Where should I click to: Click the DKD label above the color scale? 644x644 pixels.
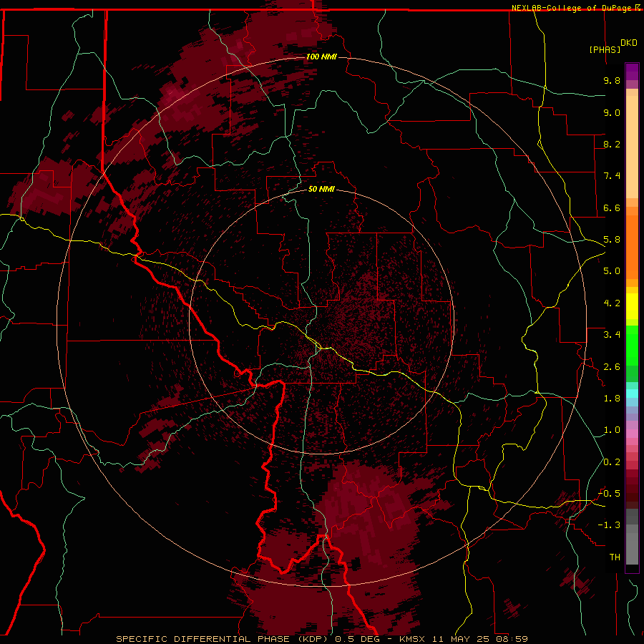[629, 43]
